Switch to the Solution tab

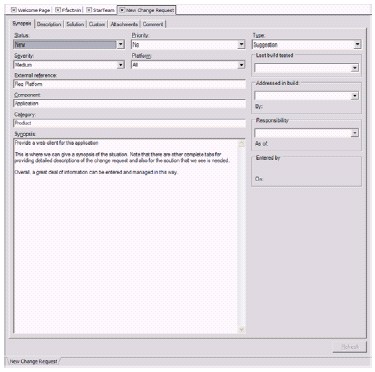coord(75,24)
